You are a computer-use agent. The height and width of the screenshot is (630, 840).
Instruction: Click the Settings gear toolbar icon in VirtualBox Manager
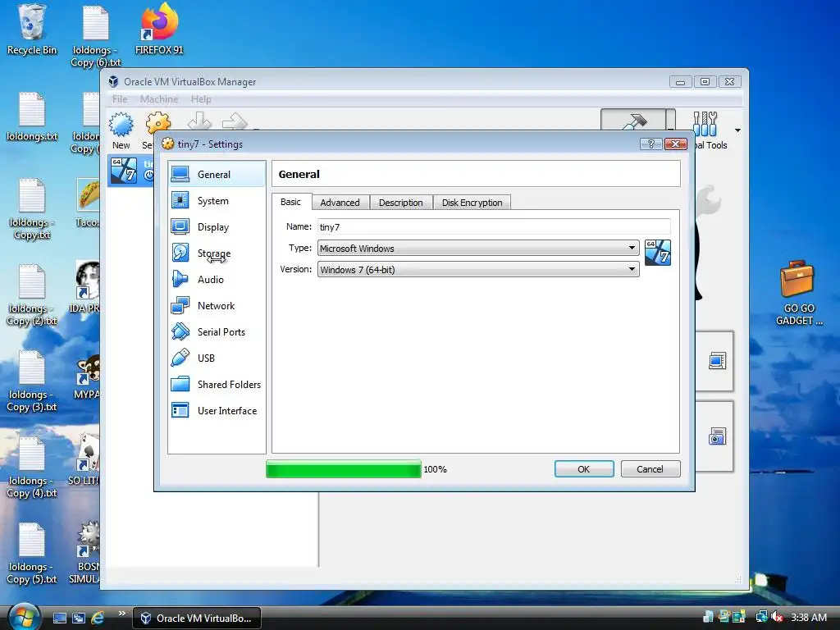(158, 122)
